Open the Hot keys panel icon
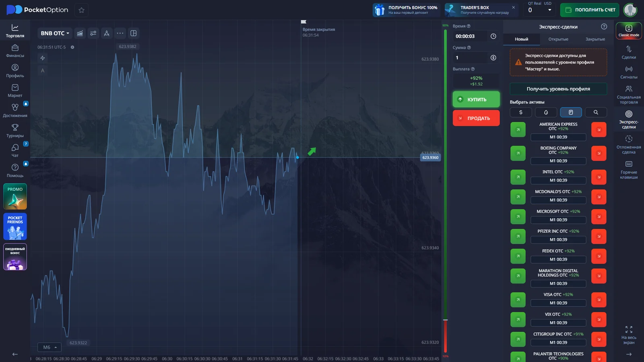Screen dimensions: 644x362 click(629, 170)
